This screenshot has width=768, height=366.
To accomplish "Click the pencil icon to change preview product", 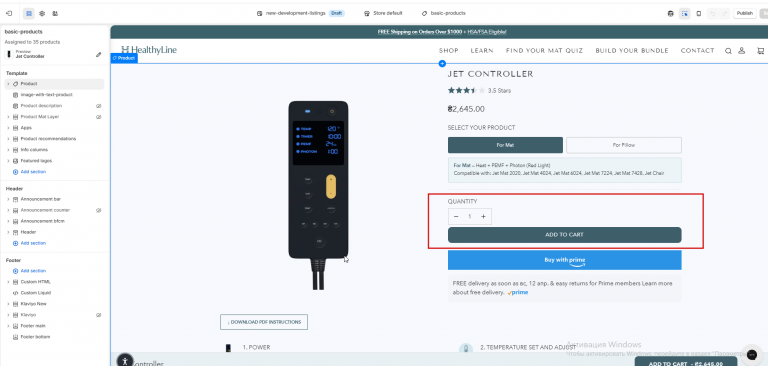I will click(98, 54).
